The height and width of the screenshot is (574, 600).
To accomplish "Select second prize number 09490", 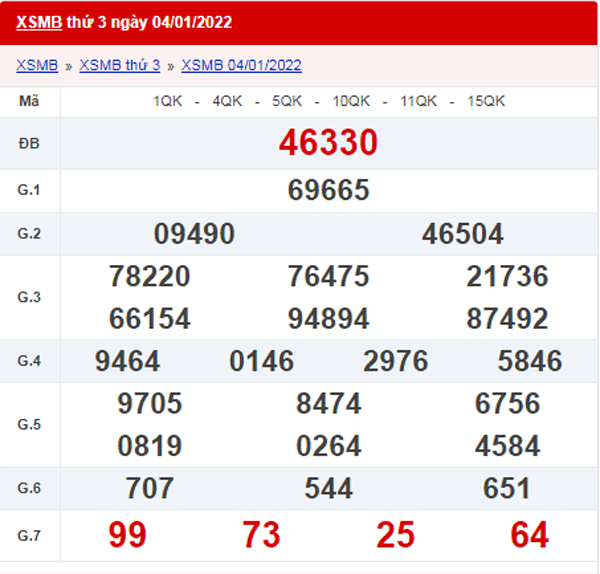I will (x=194, y=234).
